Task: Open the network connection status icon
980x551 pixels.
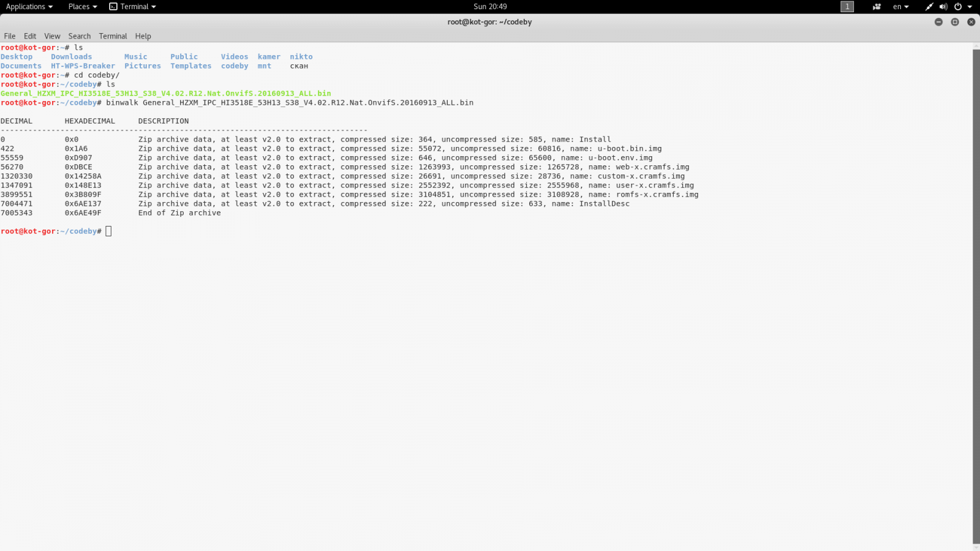Action: tap(929, 7)
